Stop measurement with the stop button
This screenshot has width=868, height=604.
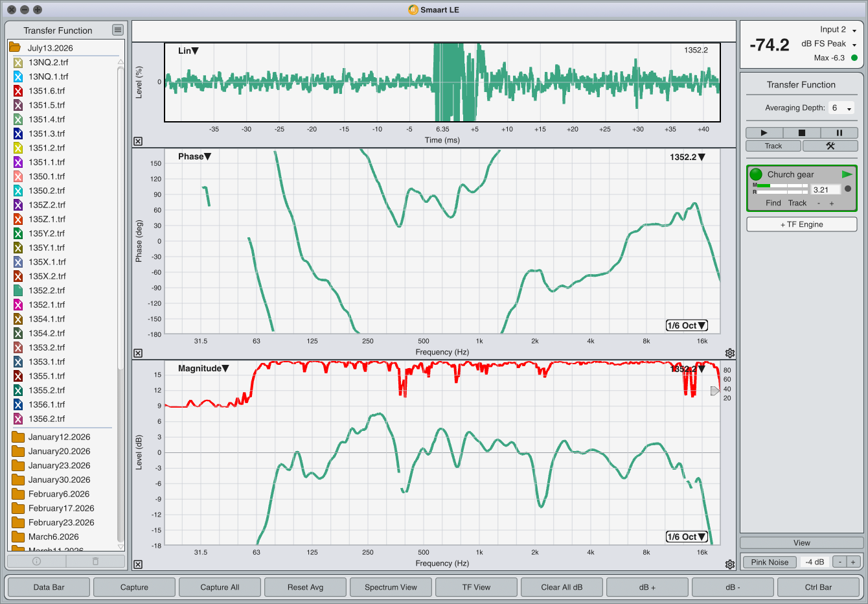pyautogui.click(x=801, y=133)
